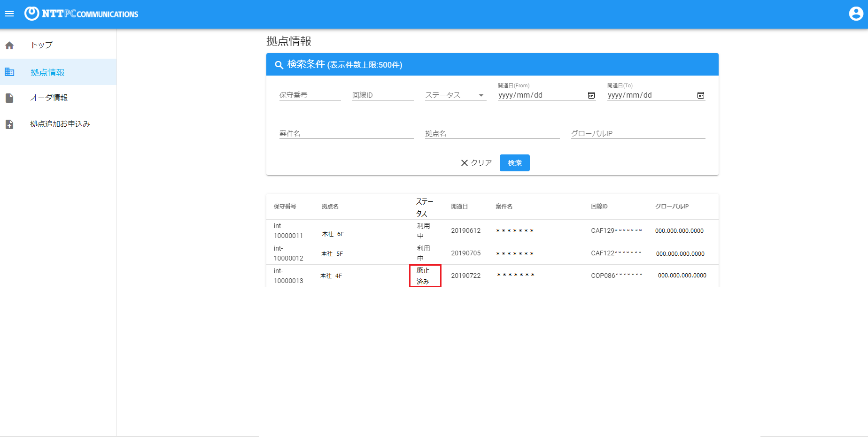Click the ステータス column header
Screen dimensions: 868x437
point(424,207)
